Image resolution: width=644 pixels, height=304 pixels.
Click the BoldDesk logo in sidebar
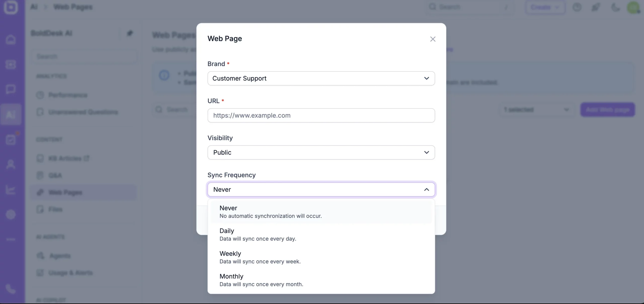(x=11, y=7)
